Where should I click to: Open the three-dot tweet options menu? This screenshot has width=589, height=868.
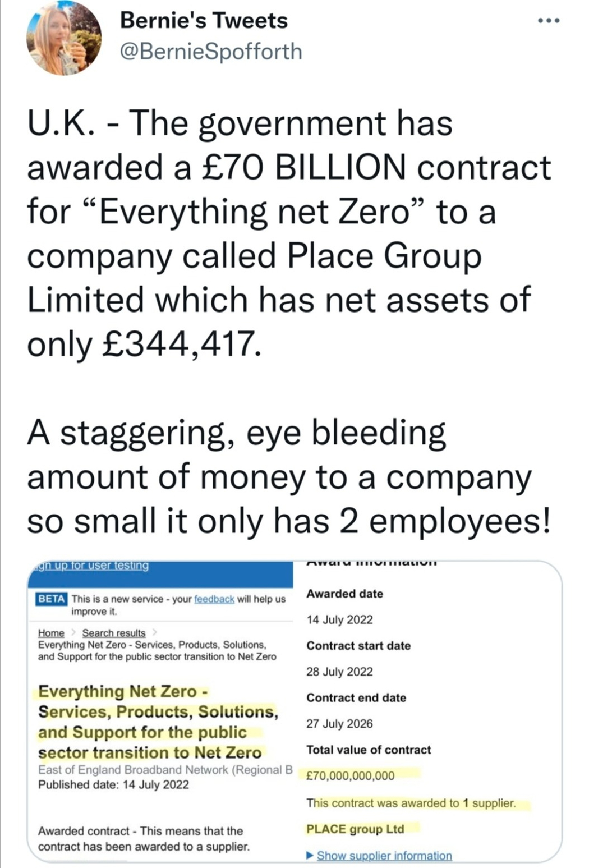tap(548, 21)
